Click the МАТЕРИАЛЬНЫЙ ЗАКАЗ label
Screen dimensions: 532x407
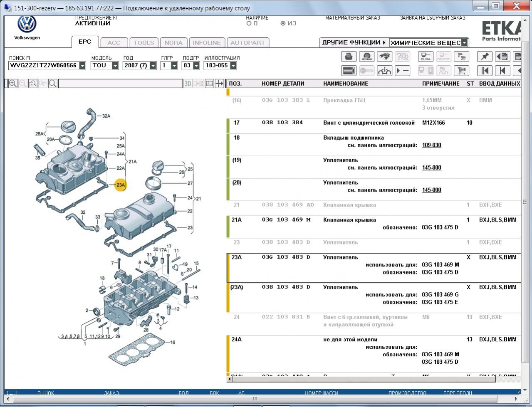pyautogui.click(x=353, y=18)
